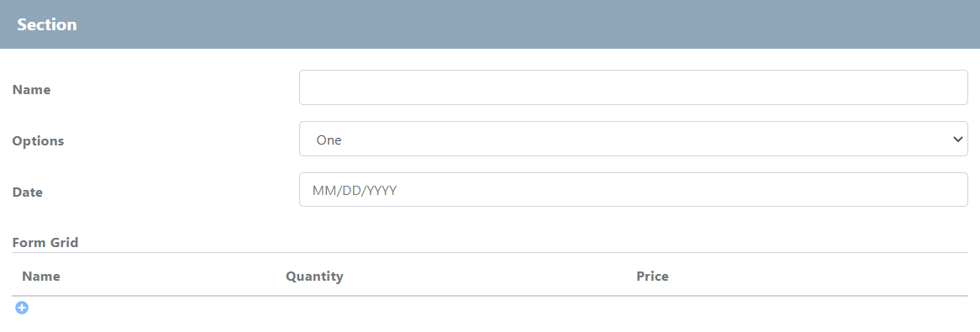Click the Name field label
The height and width of the screenshot is (332, 980).
31,89
